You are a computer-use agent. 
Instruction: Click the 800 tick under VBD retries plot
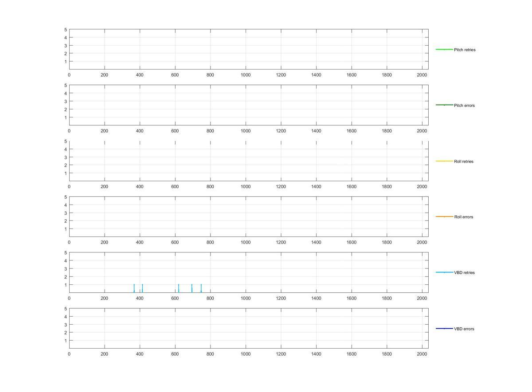pyautogui.click(x=210, y=298)
